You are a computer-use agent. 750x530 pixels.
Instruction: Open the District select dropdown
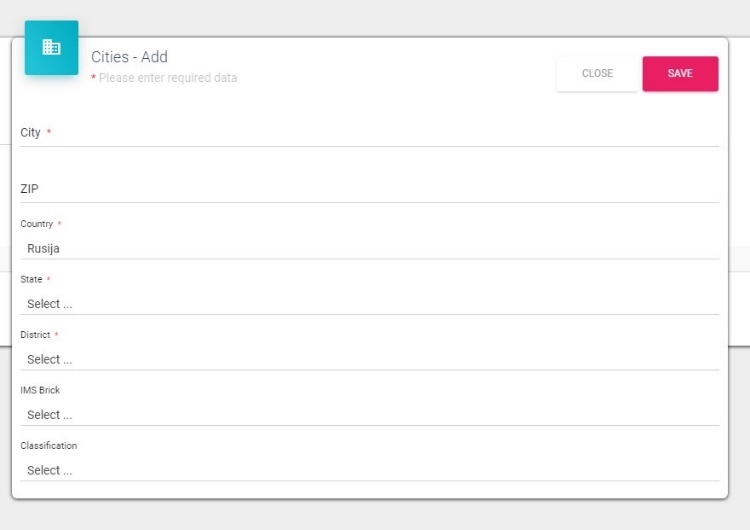(370, 359)
